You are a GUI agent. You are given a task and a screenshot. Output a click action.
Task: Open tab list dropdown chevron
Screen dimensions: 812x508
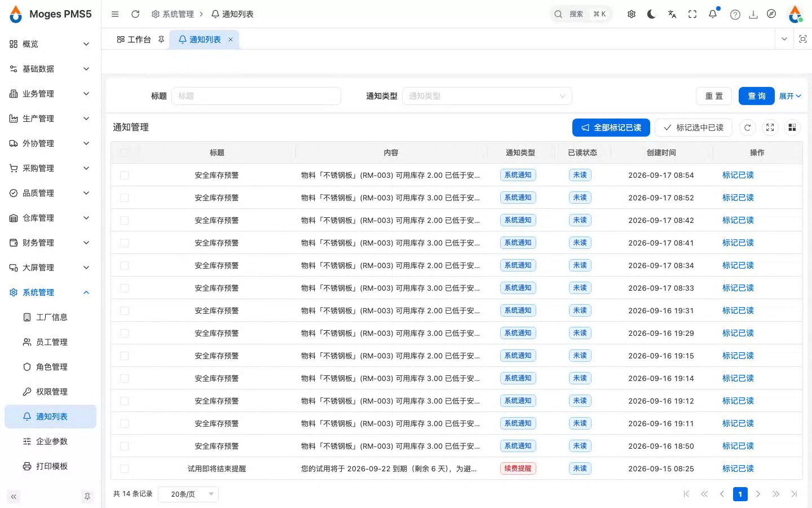[x=784, y=39]
